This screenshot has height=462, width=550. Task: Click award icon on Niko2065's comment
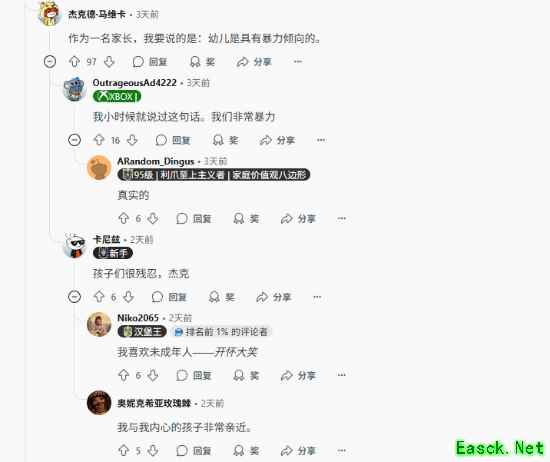click(239, 375)
